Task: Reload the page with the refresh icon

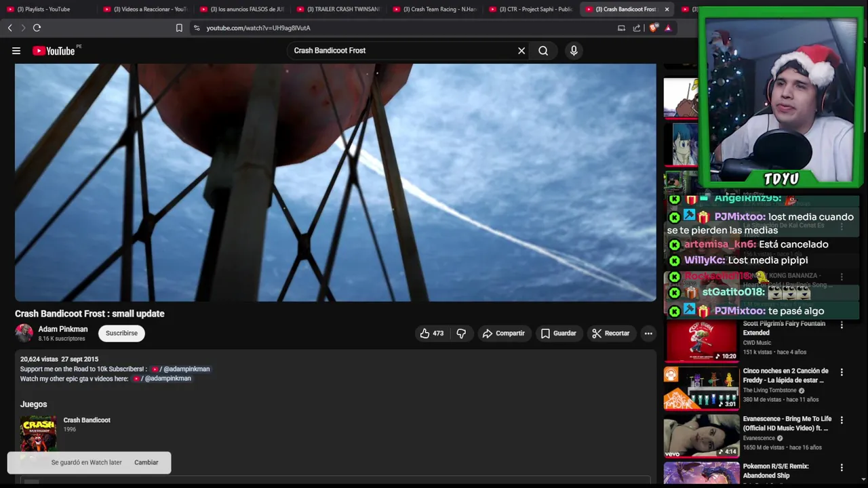Action: (37, 28)
